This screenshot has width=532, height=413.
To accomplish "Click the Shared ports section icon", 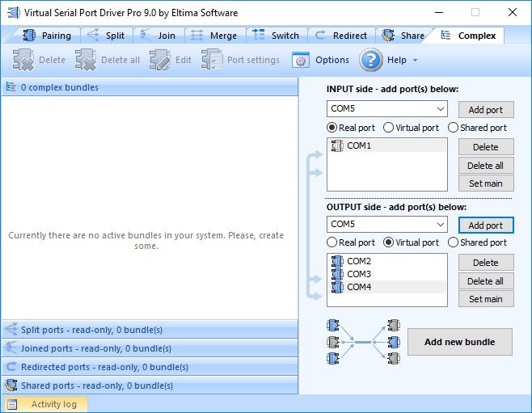I will 11,386.
